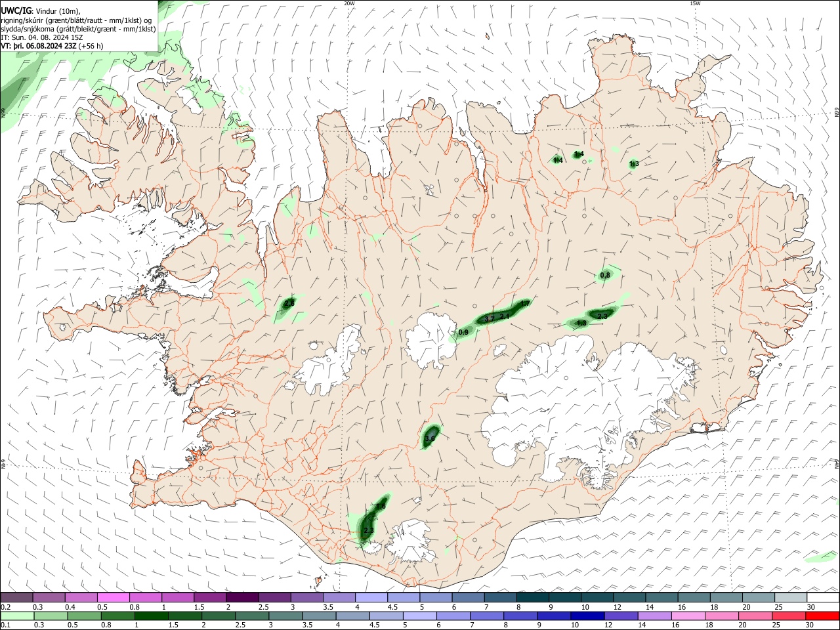Viewport: 840px width, 630px height.
Task: Click the bright red 30 mm swatch
Action: click(822, 615)
